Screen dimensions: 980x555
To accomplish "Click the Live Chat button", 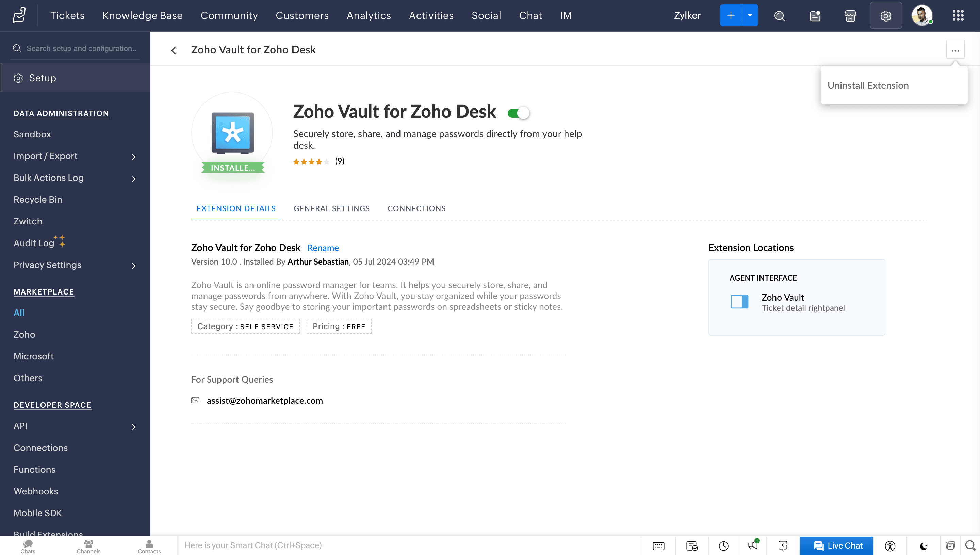I will 837,546.
